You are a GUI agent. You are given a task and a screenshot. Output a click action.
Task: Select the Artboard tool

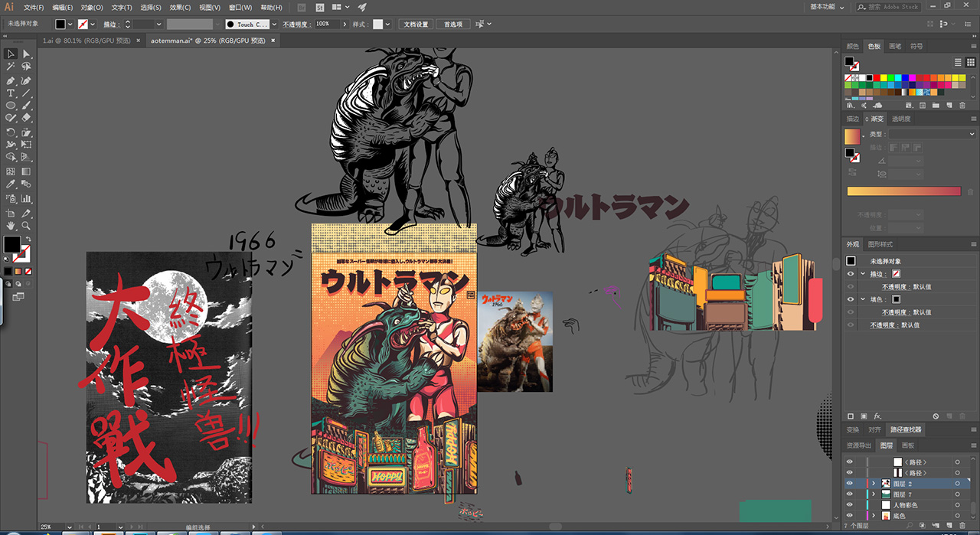(x=11, y=213)
